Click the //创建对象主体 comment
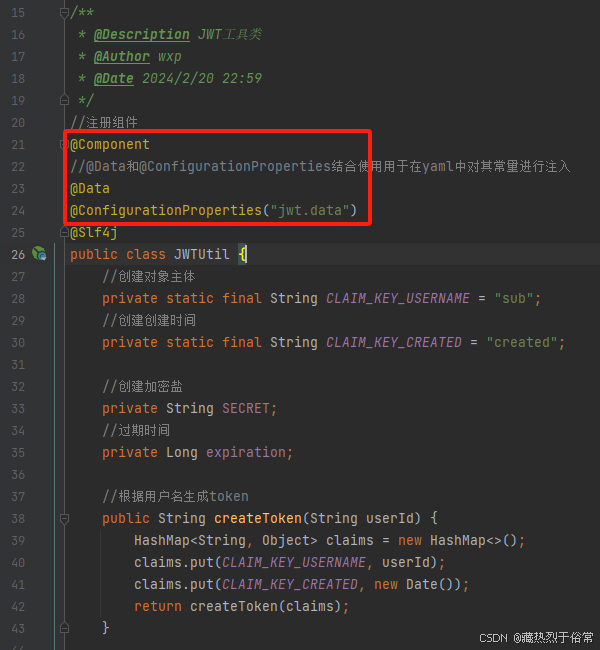 [x=148, y=276]
